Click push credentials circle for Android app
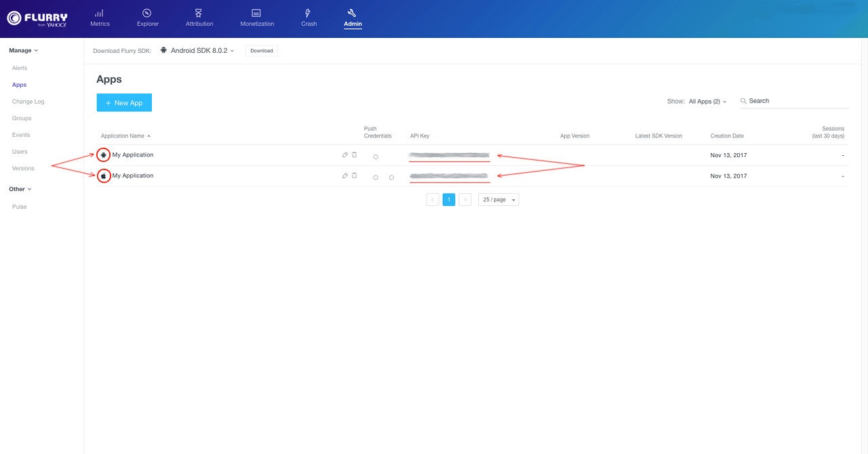 376,157
